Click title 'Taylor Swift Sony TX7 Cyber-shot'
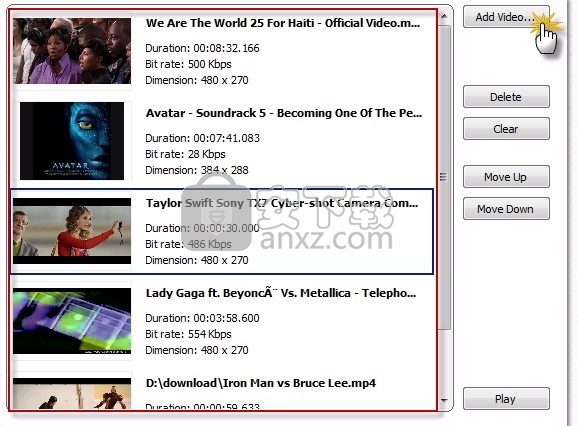The width and height of the screenshot is (578, 426). pos(282,203)
